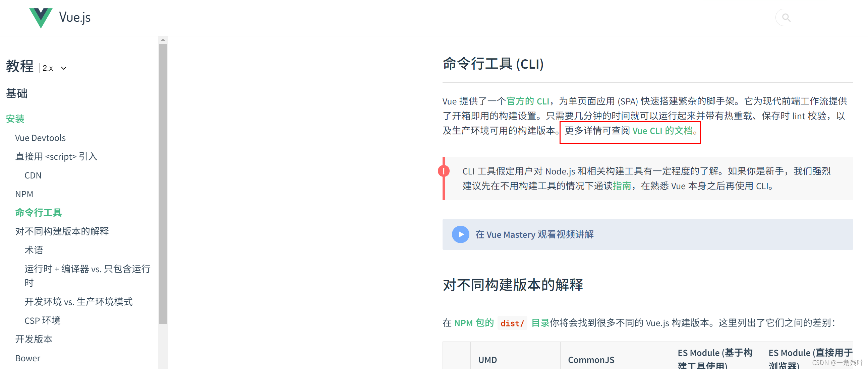This screenshot has width=868, height=369.
Task: Click the red warning exclamation icon
Action: [444, 171]
